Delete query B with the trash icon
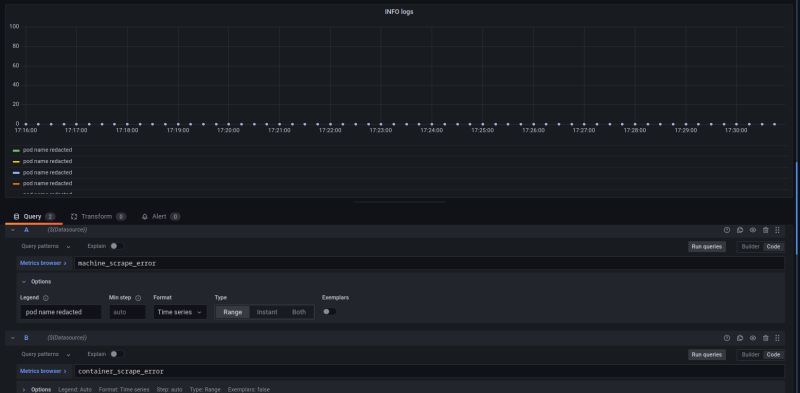Image resolution: width=800 pixels, height=393 pixels. (765, 338)
